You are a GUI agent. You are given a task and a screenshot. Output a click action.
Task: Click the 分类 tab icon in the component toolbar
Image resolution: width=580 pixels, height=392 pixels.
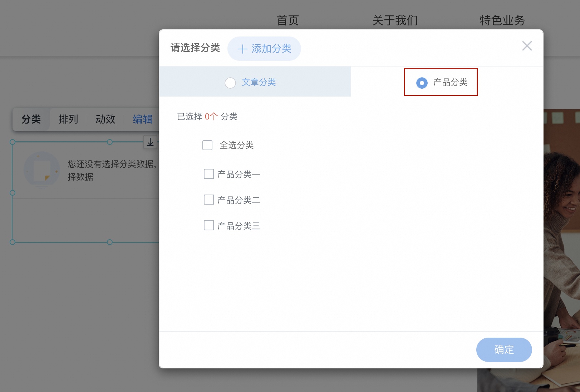tap(31, 119)
